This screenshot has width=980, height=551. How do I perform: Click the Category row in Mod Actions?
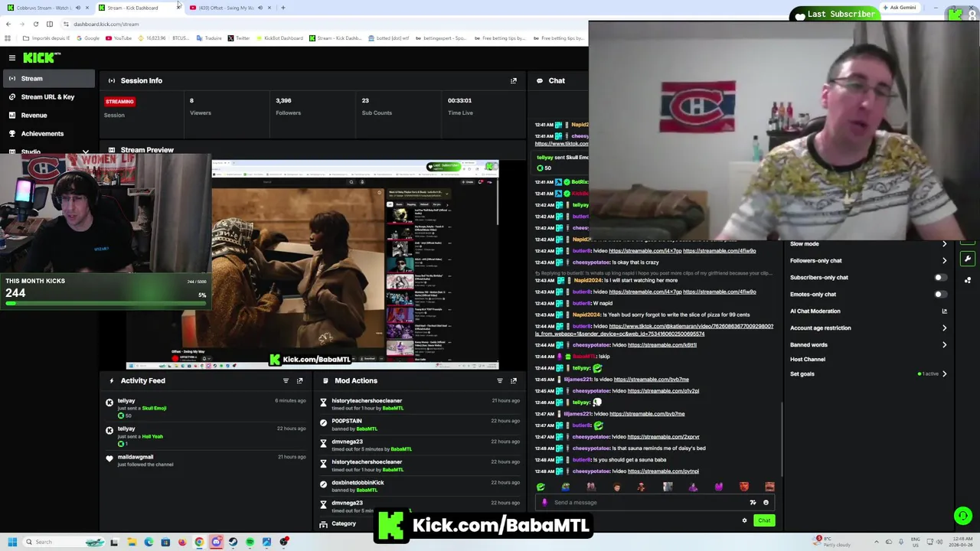pos(344,524)
